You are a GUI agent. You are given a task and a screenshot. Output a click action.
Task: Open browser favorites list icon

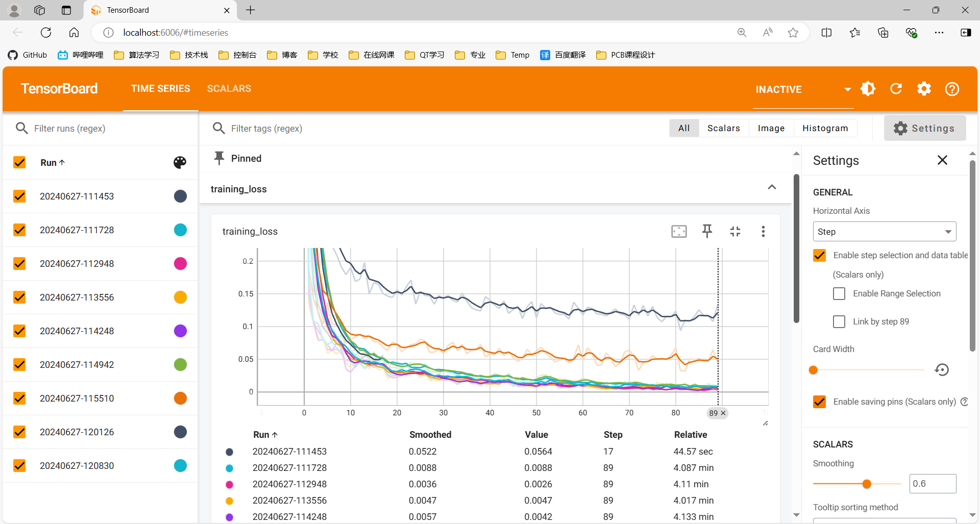pos(855,33)
